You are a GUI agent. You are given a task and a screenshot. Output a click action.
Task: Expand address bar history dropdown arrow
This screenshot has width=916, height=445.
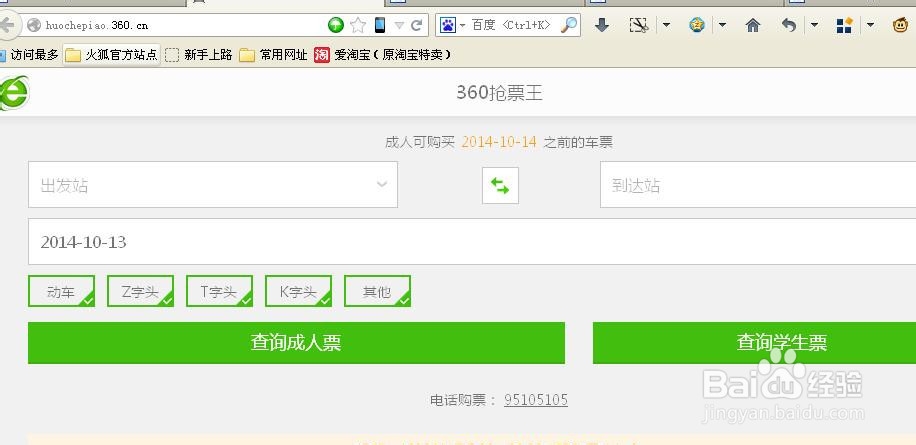(399, 25)
